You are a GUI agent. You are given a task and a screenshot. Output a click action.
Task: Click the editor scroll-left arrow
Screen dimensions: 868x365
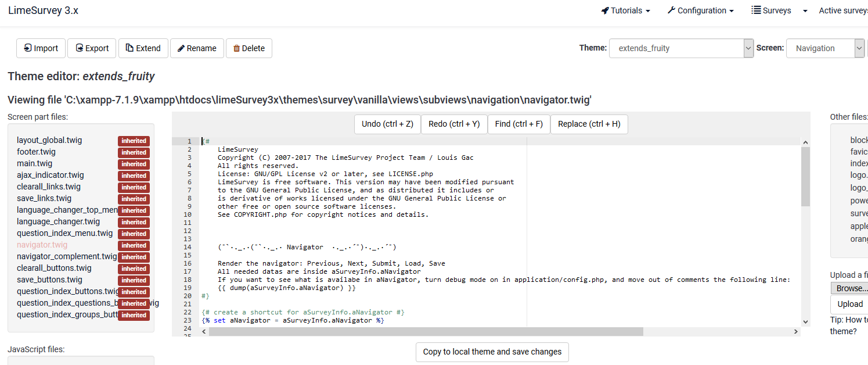[x=204, y=331]
